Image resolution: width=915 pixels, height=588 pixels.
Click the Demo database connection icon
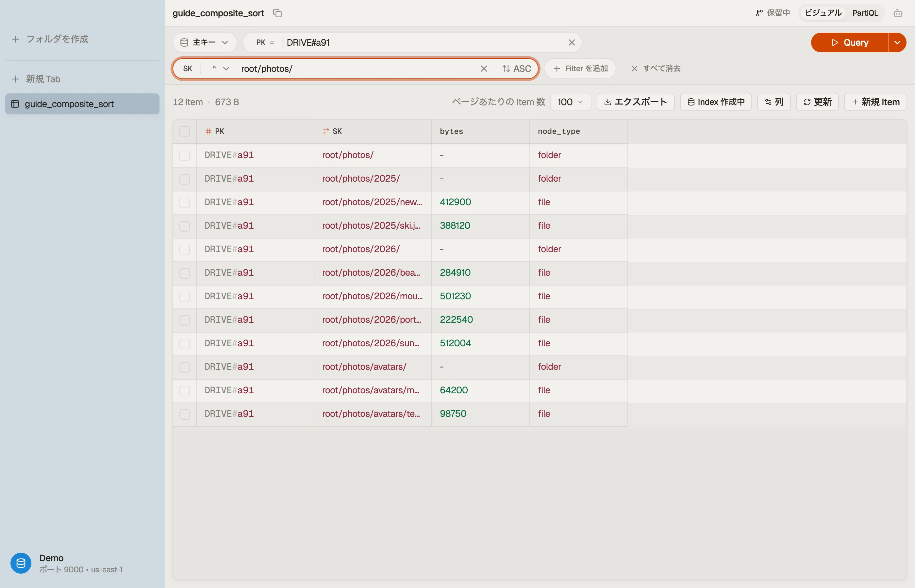(x=21, y=563)
